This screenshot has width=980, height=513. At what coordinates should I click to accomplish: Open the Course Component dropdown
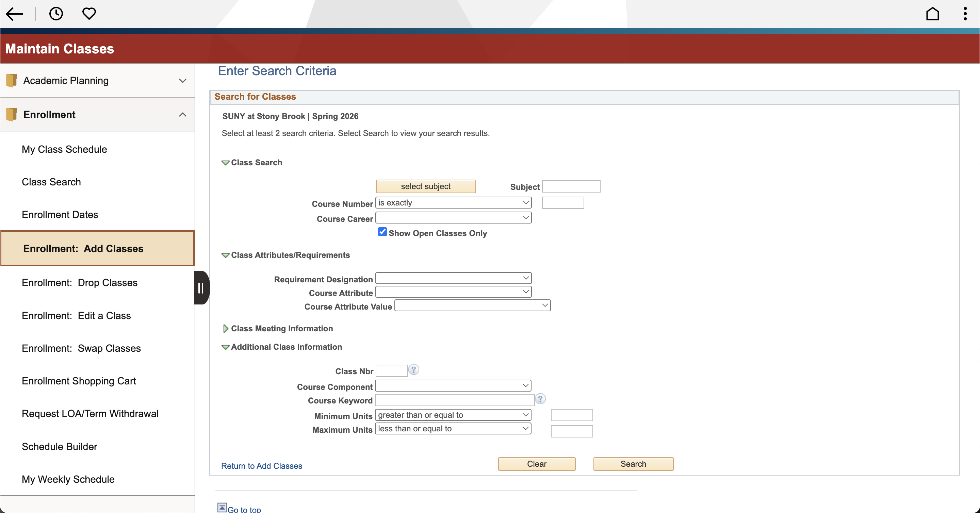coord(453,386)
